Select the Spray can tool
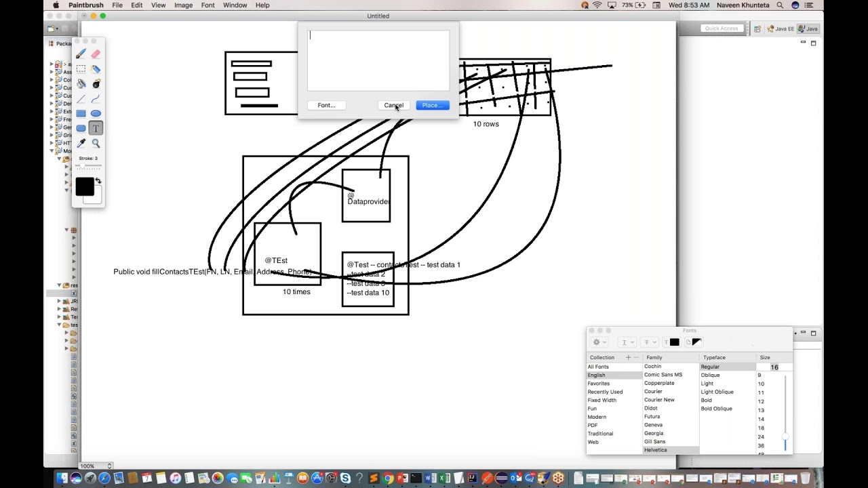Image resolution: width=868 pixels, height=488 pixels. point(96,69)
